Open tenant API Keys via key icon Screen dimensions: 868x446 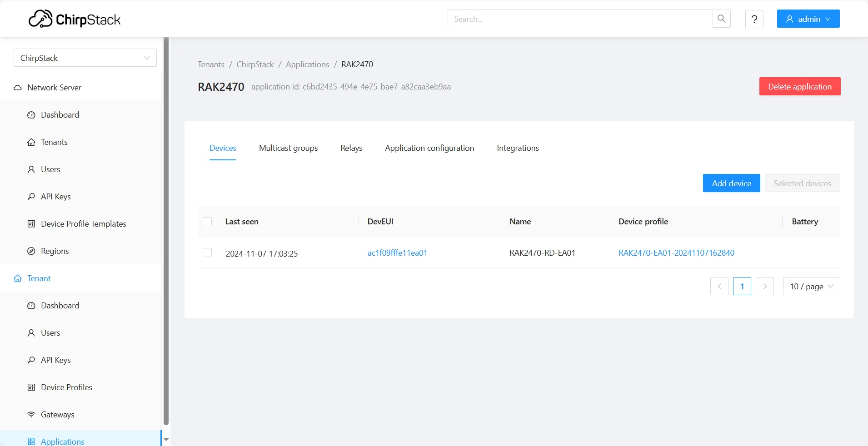(31, 360)
